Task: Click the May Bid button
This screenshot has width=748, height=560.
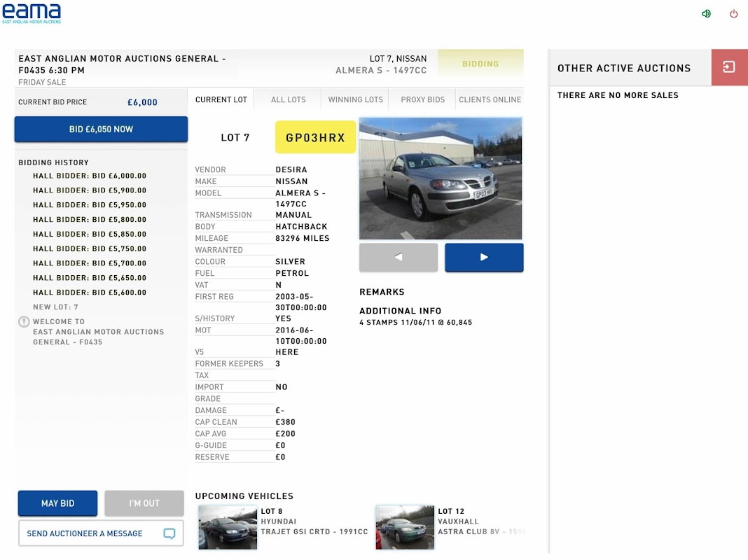Action: (57, 503)
